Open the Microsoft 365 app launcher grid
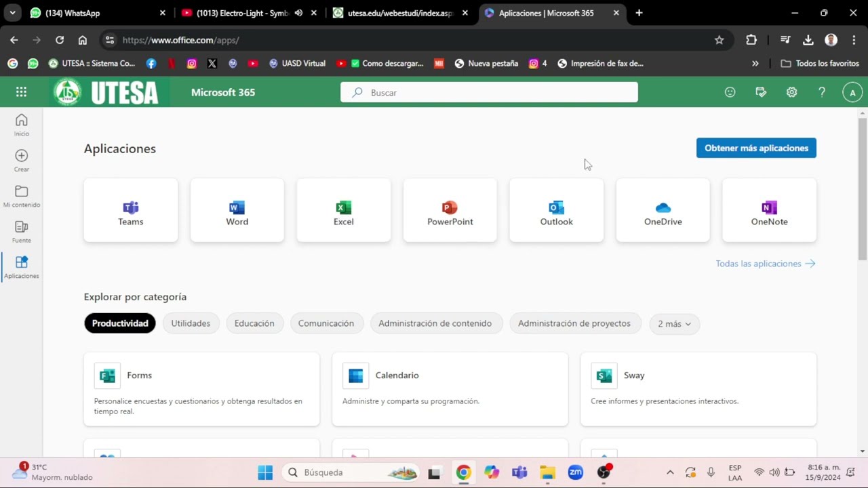The width and height of the screenshot is (868, 488). click(21, 92)
